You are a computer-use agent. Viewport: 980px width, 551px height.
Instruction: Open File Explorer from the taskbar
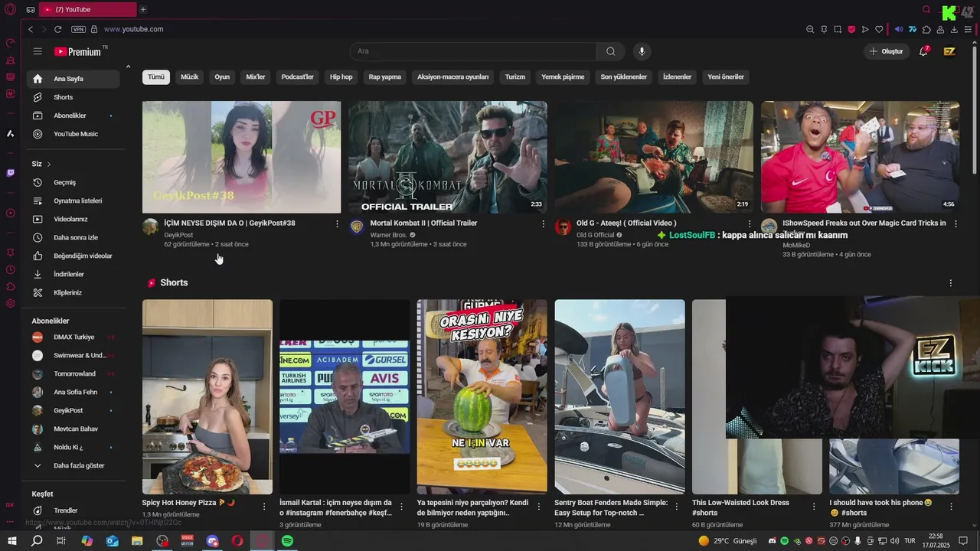tap(137, 541)
